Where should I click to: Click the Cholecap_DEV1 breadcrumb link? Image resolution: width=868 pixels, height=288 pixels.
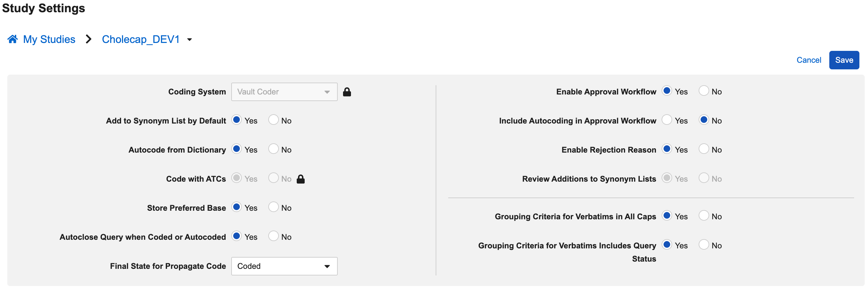(141, 39)
